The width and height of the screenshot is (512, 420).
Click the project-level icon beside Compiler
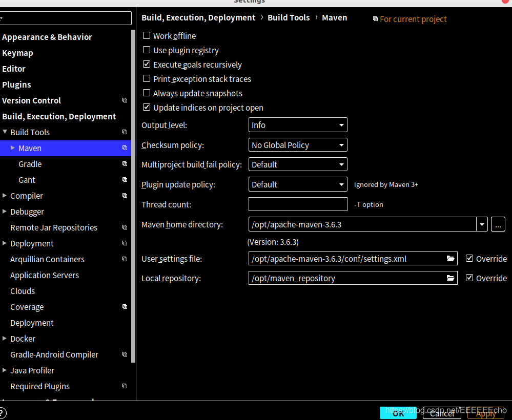click(x=125, y=195)
